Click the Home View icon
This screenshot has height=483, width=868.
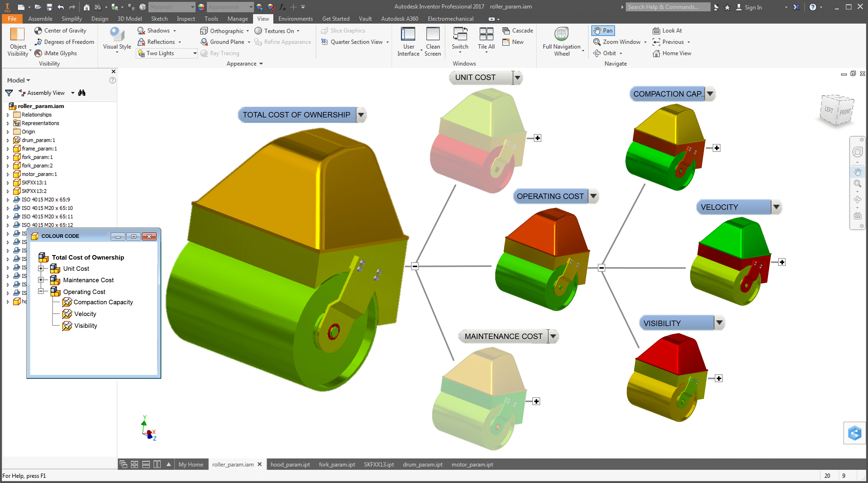tap(656, 53)
